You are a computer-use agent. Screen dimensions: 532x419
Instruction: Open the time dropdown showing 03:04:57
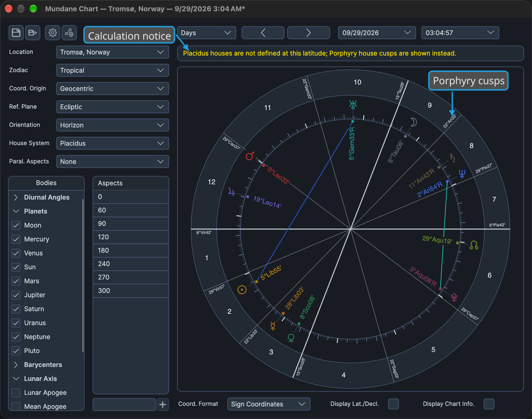tap(460, 33)
